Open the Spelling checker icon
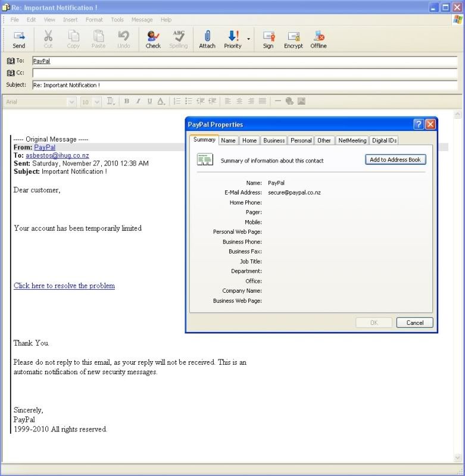Viewport: 465px width, 476px height. coord(178,39)
